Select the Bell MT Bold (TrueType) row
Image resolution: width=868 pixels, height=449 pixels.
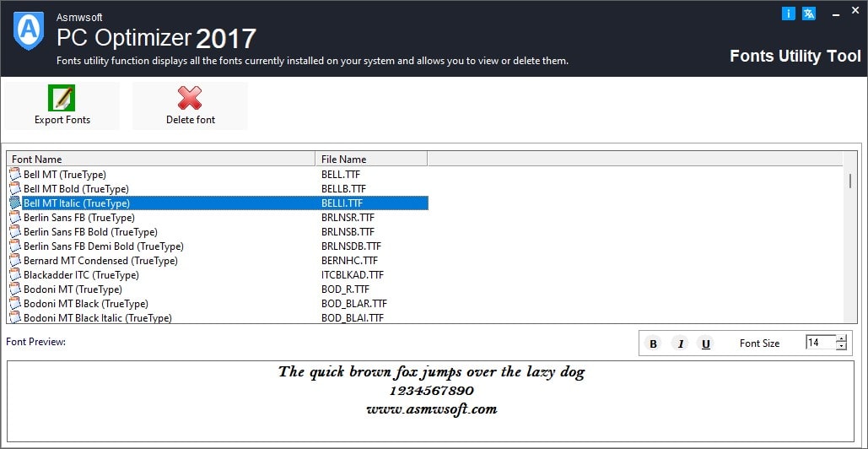(x=218, y=189)
